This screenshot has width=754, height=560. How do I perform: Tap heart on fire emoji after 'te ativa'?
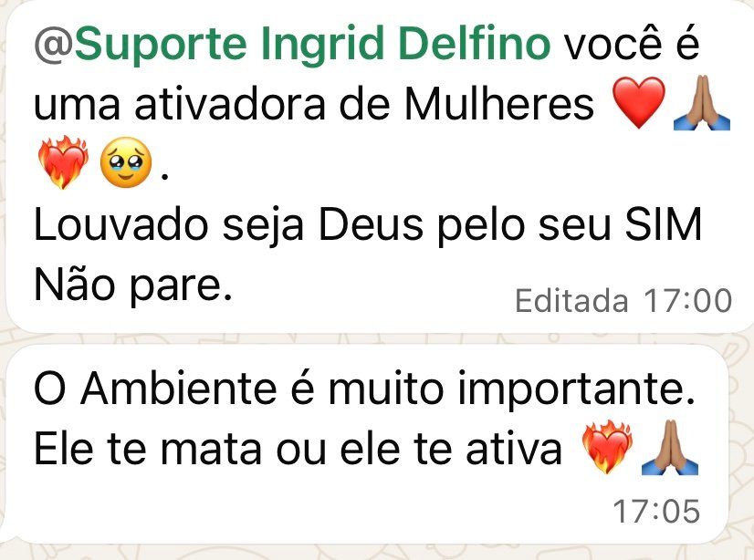pos(607,447)
